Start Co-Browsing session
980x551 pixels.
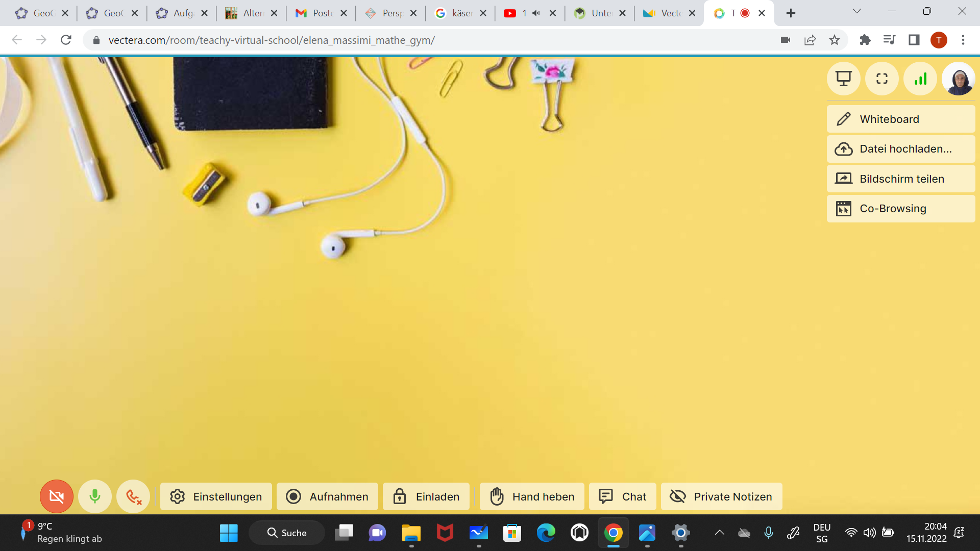click(x=901, y=209)
